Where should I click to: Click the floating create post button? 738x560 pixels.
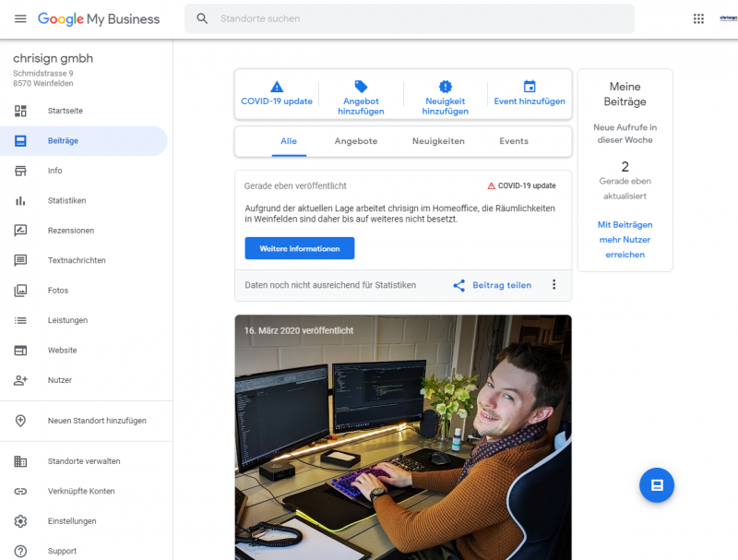(657, 485)
